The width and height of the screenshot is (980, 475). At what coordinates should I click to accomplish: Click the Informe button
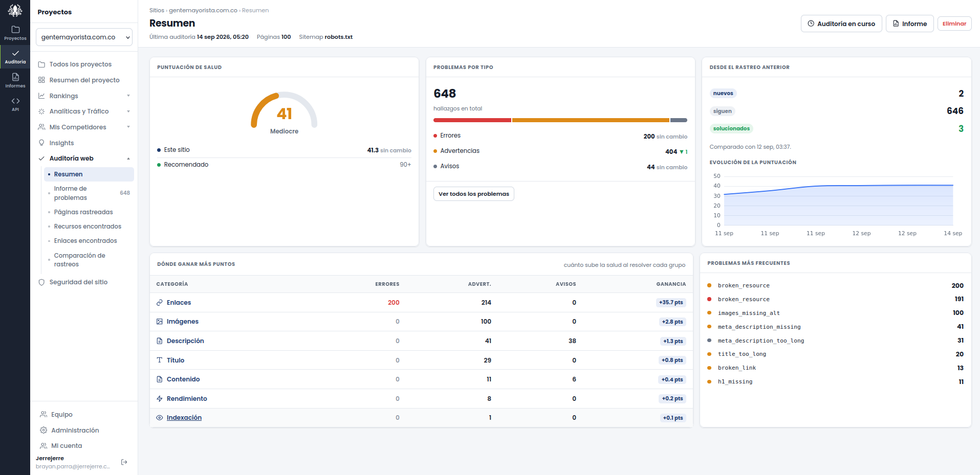(909, 24)
